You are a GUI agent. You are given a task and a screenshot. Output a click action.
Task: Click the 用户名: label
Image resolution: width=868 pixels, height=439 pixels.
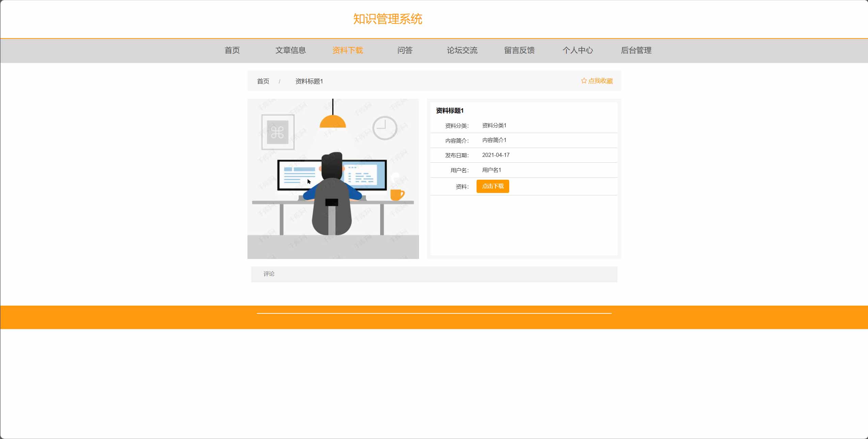point(460,170)
